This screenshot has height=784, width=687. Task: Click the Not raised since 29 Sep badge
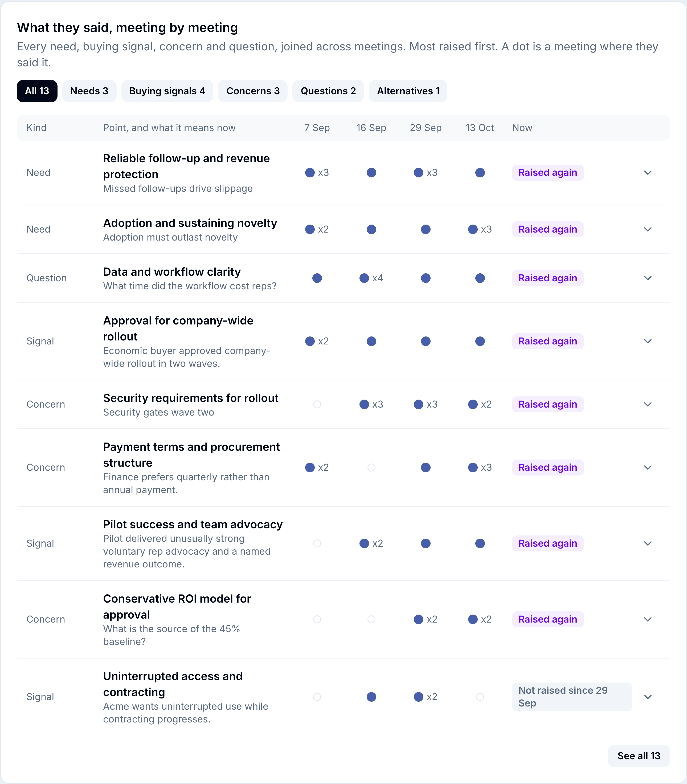(572, 697)
